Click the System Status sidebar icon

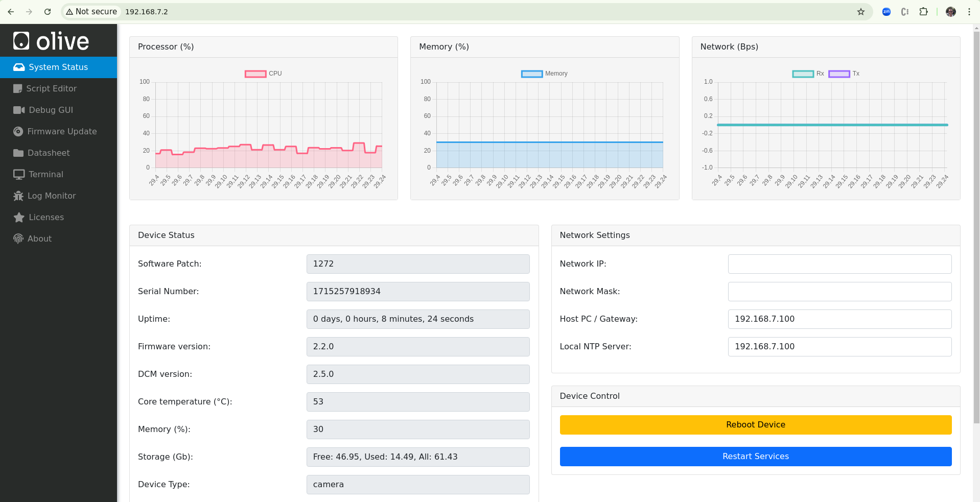click(x=19, y=67)
